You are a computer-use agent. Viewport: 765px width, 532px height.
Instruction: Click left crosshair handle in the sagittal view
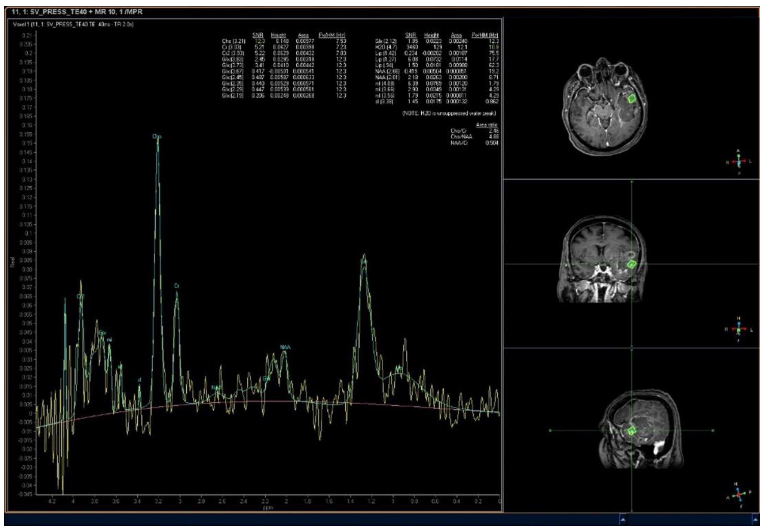click(x=550, y=431)
